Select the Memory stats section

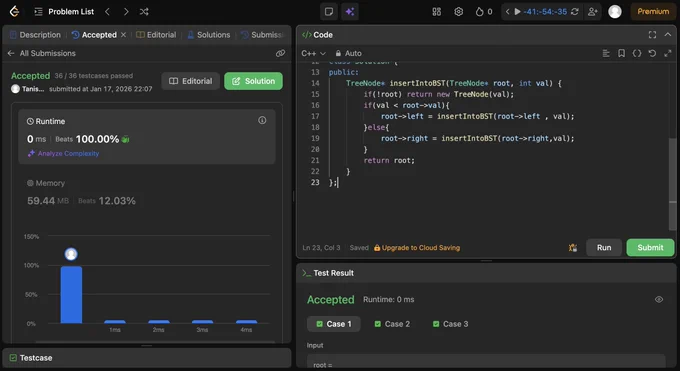(x=147, y=192)
